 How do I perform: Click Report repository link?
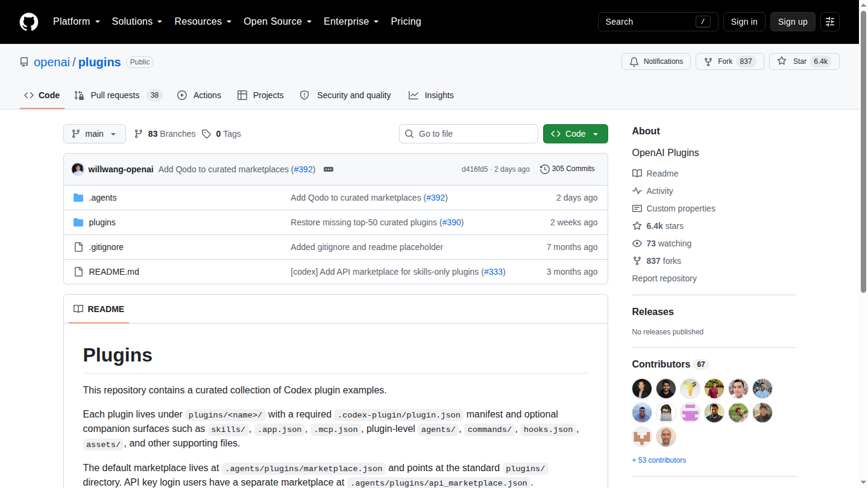[664, 278]
